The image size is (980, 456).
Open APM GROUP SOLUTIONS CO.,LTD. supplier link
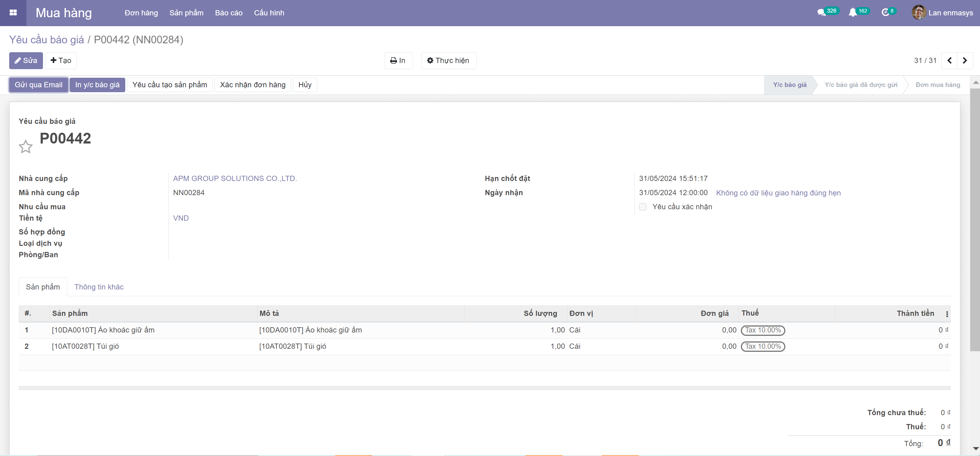click(x=235, y=179)
